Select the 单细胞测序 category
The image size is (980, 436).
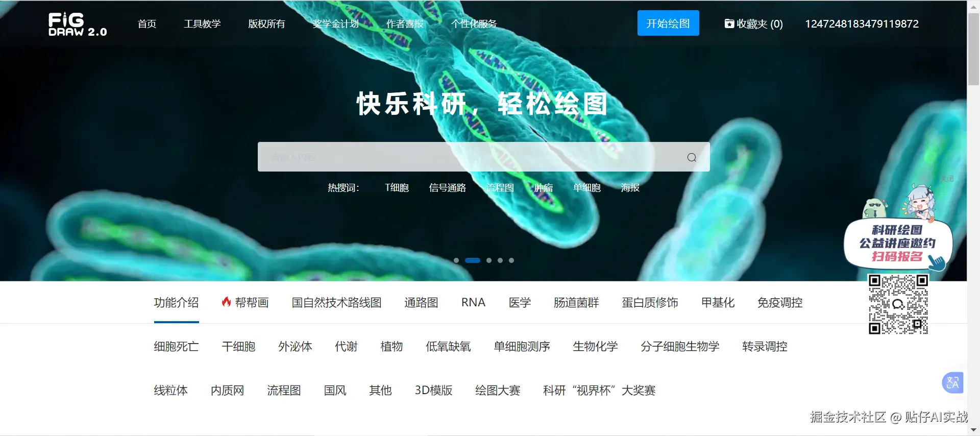coord(522,346)
